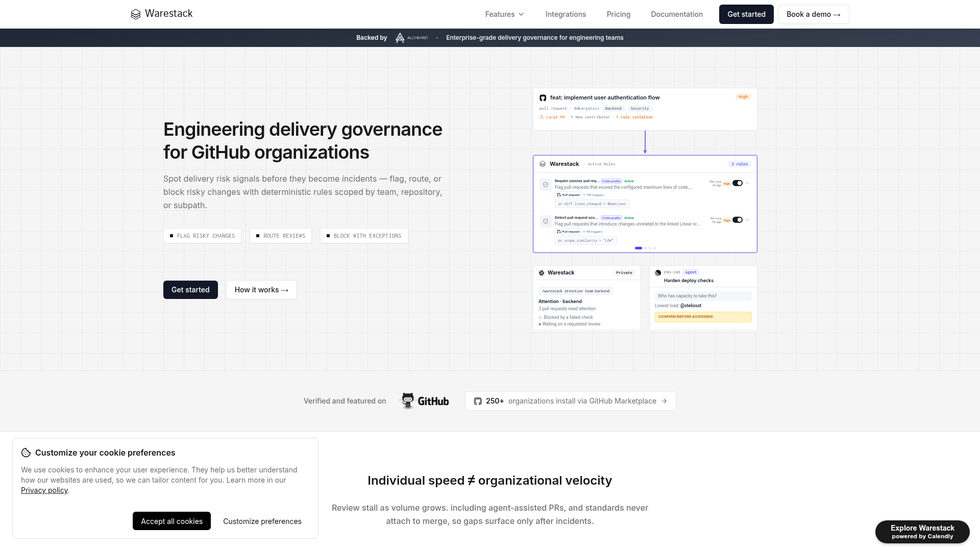Select the second carousel dot in rules card

645,248
